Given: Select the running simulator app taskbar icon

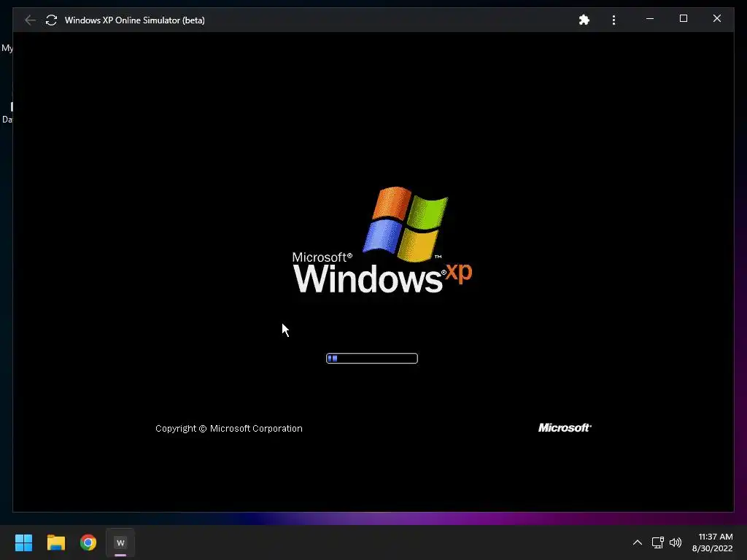Looking at the screenshot, I should pos(120,542).
